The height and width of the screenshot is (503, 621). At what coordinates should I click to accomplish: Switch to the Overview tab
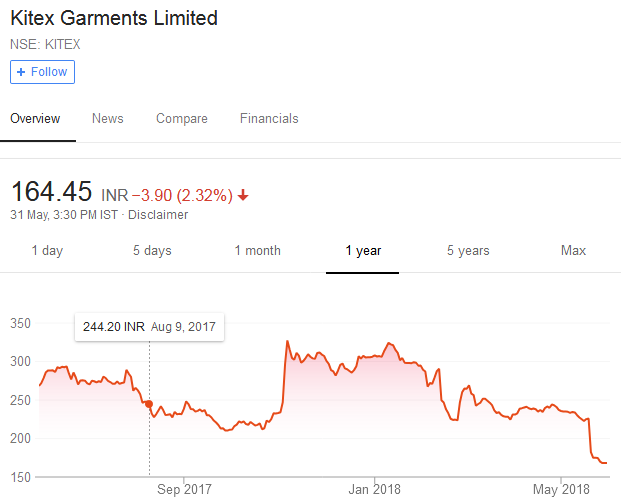pyautogui.click(x=35, y=119)
